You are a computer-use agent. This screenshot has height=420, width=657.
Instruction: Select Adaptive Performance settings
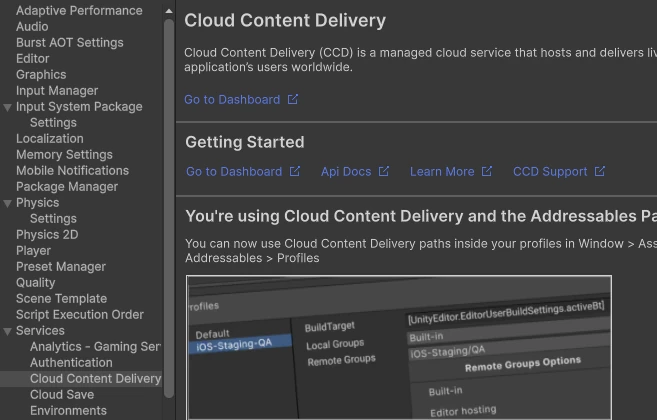79,10
